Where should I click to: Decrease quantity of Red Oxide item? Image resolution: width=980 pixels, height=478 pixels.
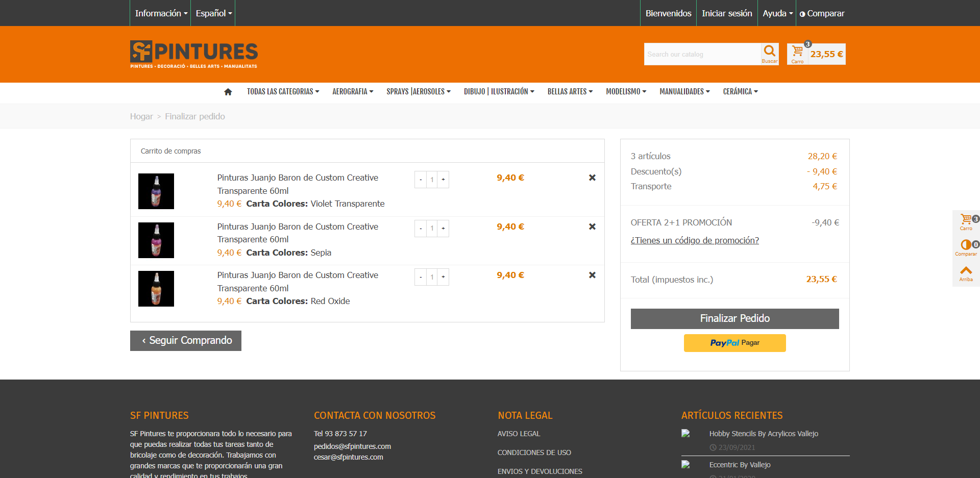421,277
